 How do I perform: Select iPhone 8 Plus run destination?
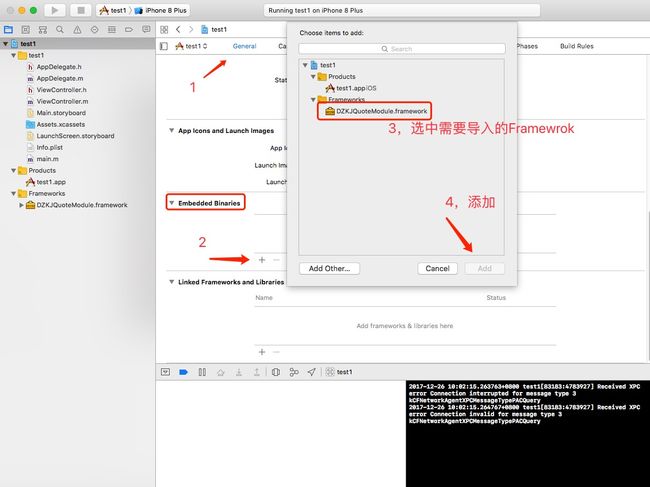click(160, 10)
